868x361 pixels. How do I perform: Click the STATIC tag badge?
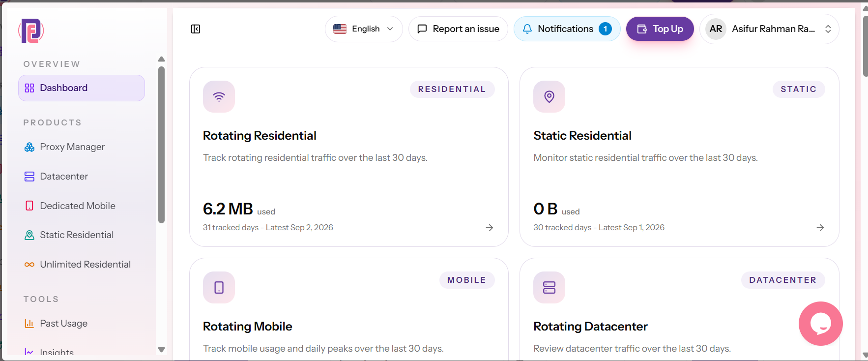pyautogui.click(x=799, y=89)
